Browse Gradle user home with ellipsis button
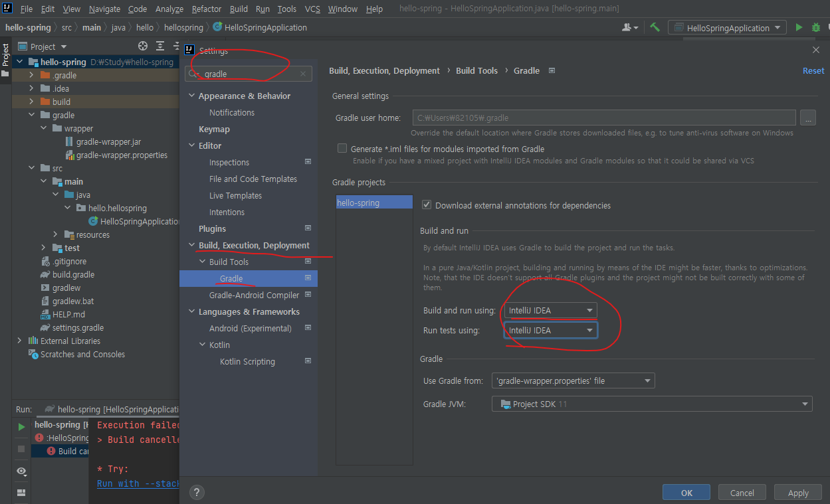 (x=808, y=118)
